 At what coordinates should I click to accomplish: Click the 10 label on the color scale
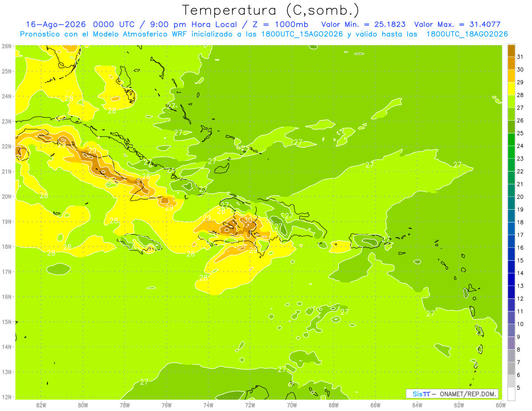(520, 324)
